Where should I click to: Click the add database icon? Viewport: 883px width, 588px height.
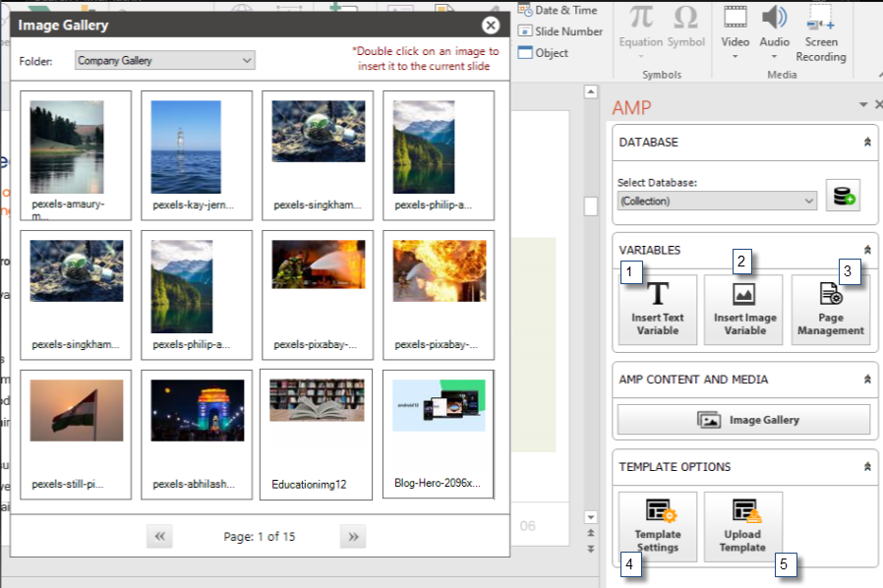tap(843, 196)
